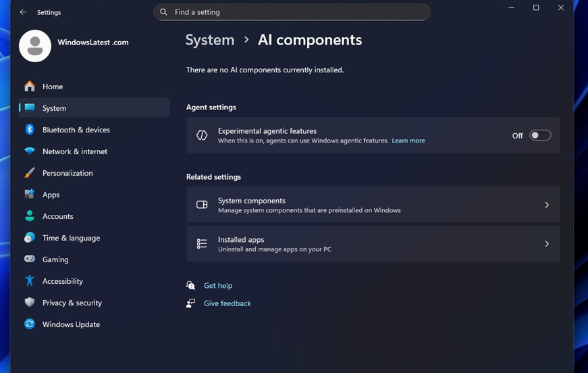Open Installed apps row
The width and height of the screenshot is (588, 373).
(373, 243)
